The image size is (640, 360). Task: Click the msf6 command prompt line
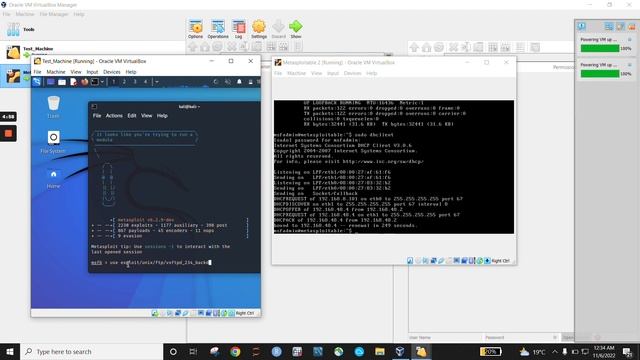tap(151, 262)
